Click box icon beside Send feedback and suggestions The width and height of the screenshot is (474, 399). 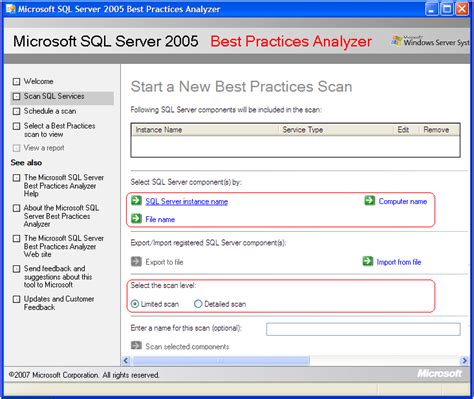click(x=16, y=269)
